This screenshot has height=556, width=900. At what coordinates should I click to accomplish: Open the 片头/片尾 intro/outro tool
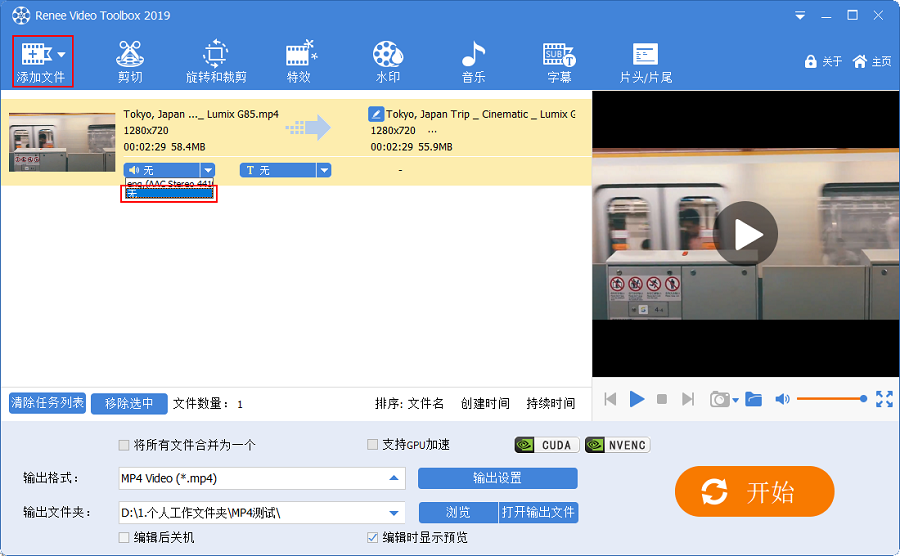click(646, 62)
